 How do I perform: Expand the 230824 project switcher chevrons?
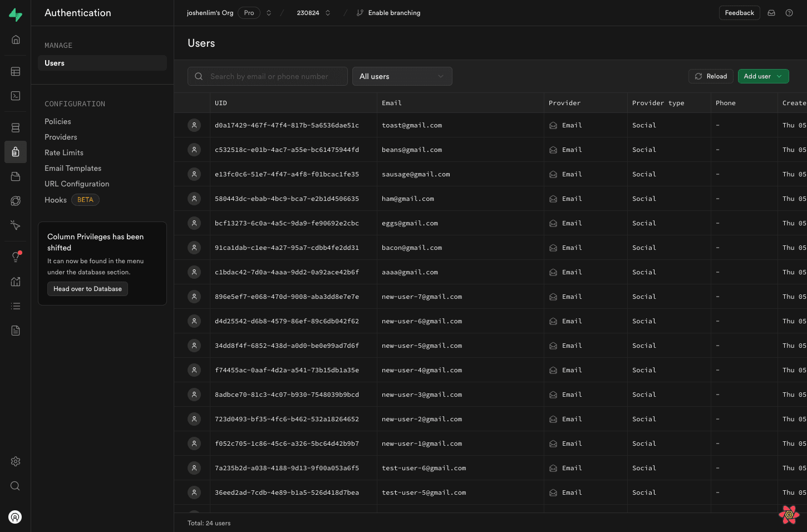click(328, 13)
